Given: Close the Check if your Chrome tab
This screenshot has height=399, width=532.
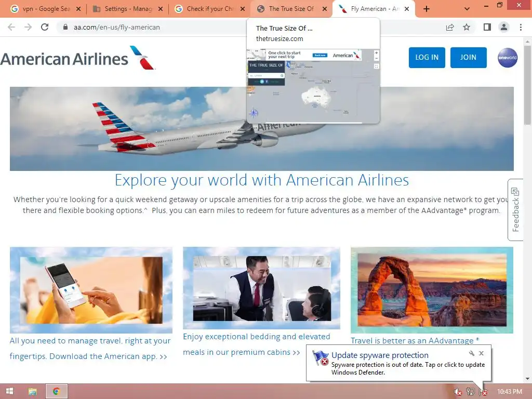Looking at the screenshot, I should (x=243, y=9).
